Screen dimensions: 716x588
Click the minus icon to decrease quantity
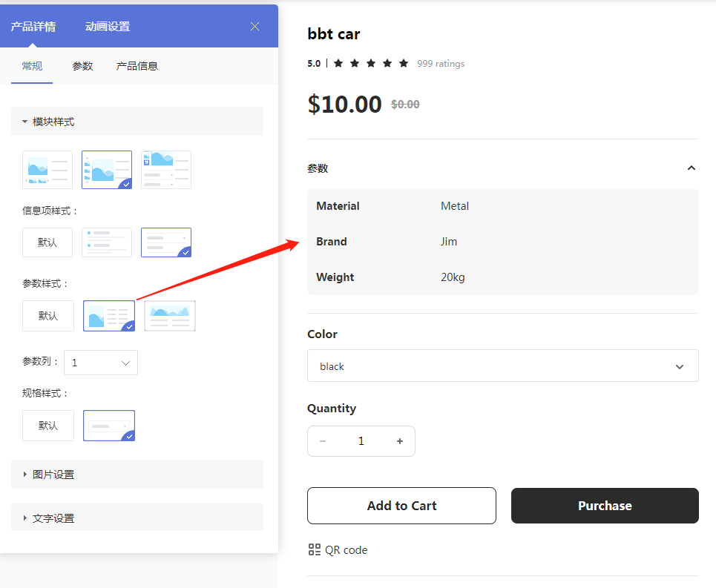323,441
